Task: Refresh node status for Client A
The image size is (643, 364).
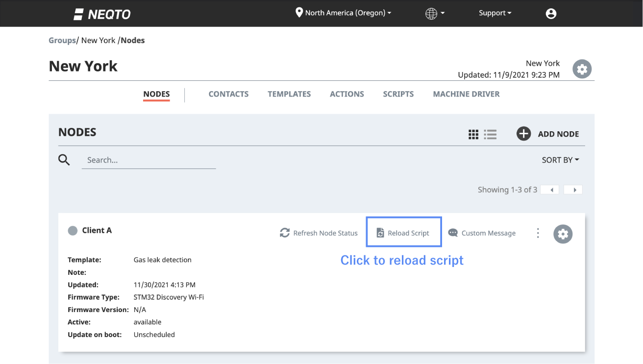Action: [319, 233]
